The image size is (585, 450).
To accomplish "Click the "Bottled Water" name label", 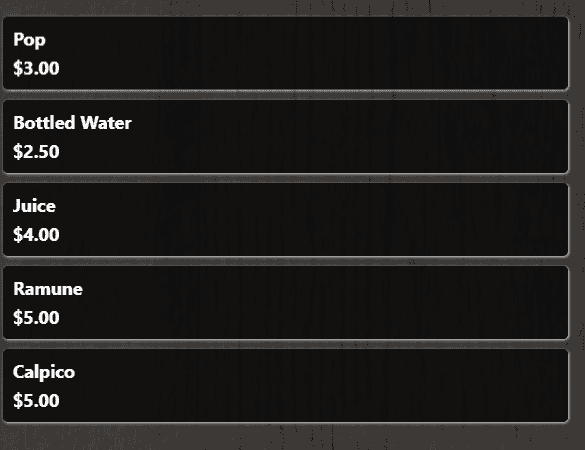I will tap(72, 123).
